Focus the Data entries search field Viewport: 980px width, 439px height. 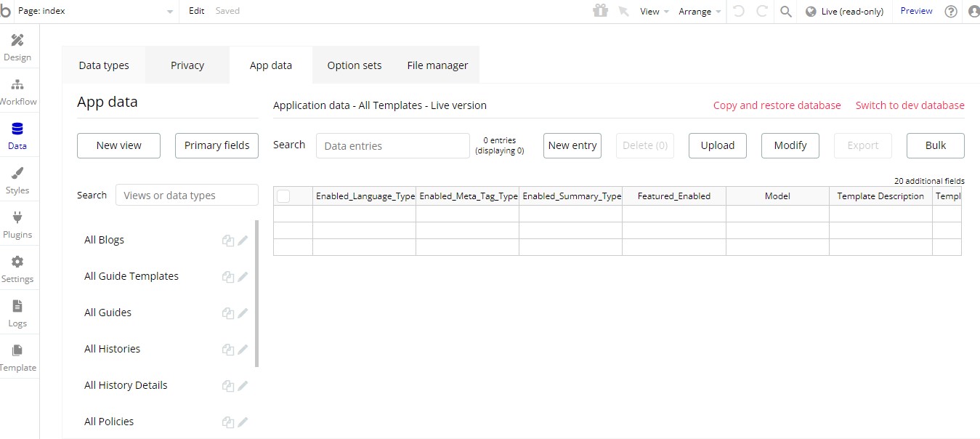pyautogui.click(x=393, y=145)
